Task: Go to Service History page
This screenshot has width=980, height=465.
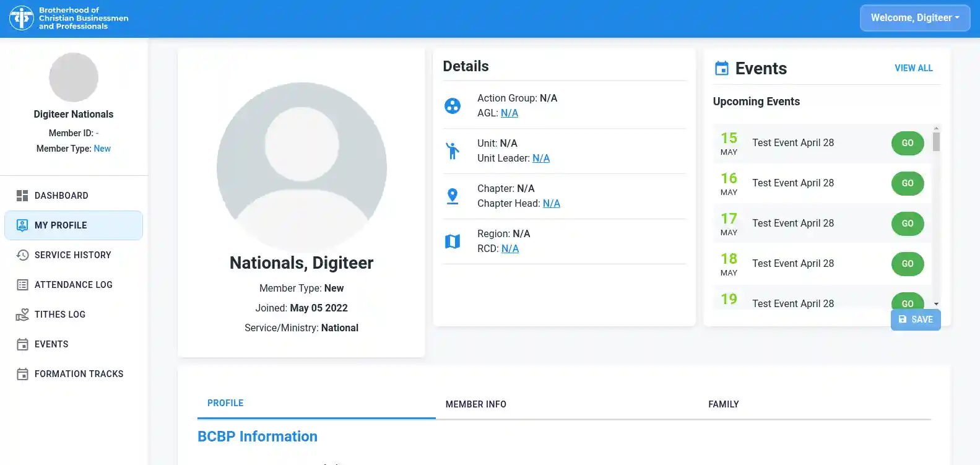Action: pyautogui.click(x=74, y=255)
